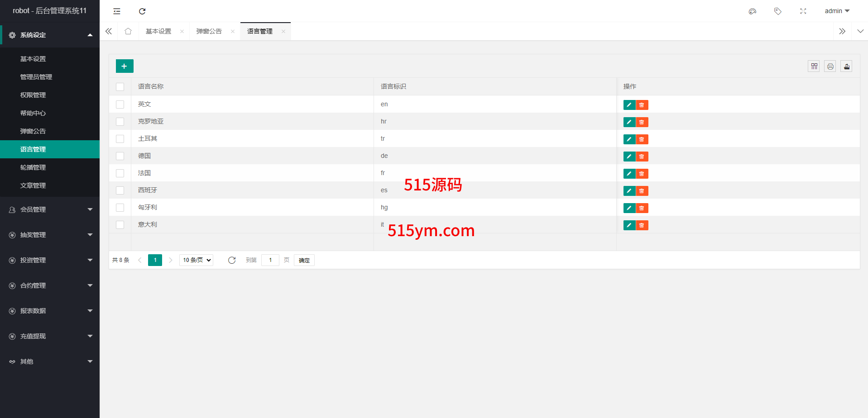Image resolution: width=868 pixels, height=418 pixels.
Task: Check the select-all checkbox in table header
Action: click(x=120, y=87)
